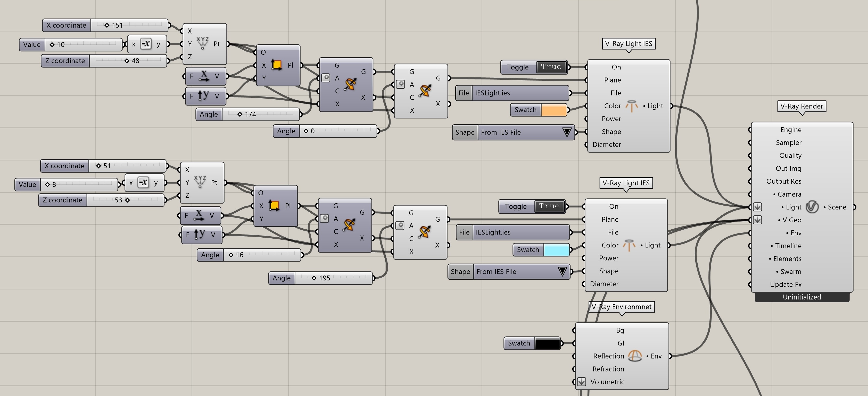Click degrees icon on first top Rotate's A input
The height and width of the screenshot is (396, 868).
(x=326, y=78)
